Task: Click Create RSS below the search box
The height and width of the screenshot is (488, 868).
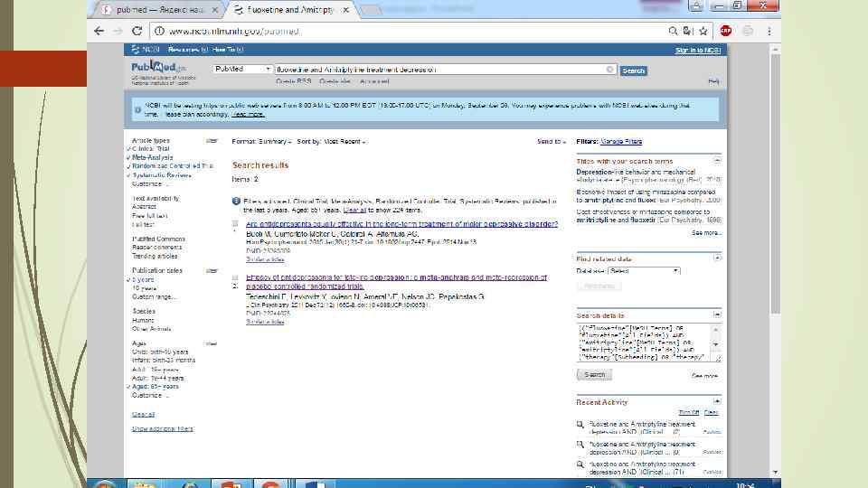Action: 293,81
